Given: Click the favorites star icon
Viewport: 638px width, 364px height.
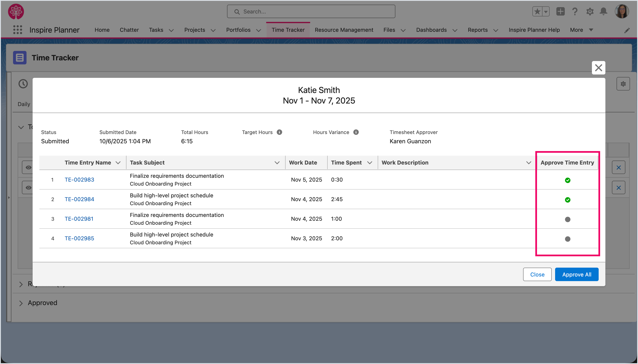Looking at the screenshot, I should click(537, 12).
